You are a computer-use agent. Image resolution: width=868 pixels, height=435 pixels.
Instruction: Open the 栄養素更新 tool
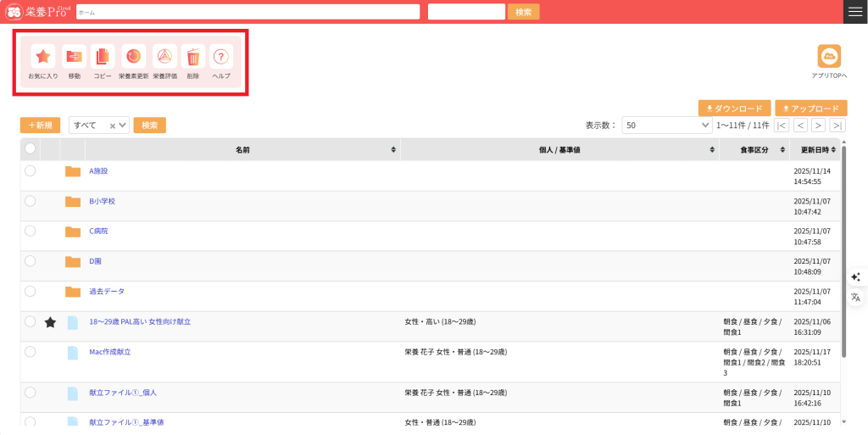(133, 57)
